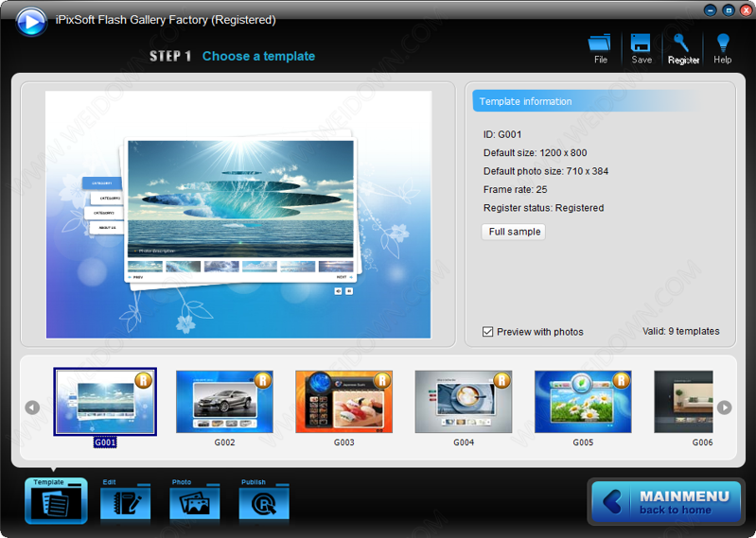
Task: Go back via MAINMENU button
Action: 666,502
